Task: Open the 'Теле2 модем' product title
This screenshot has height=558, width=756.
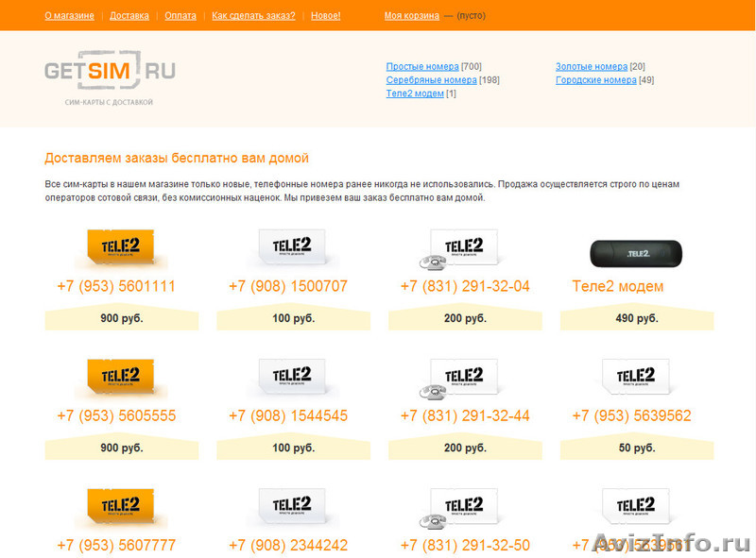Action: point(618,286)
